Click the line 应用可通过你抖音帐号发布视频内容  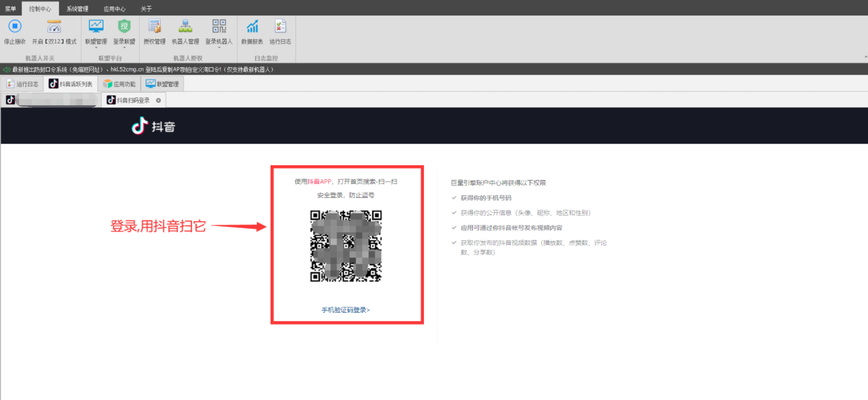pos(511,228)
